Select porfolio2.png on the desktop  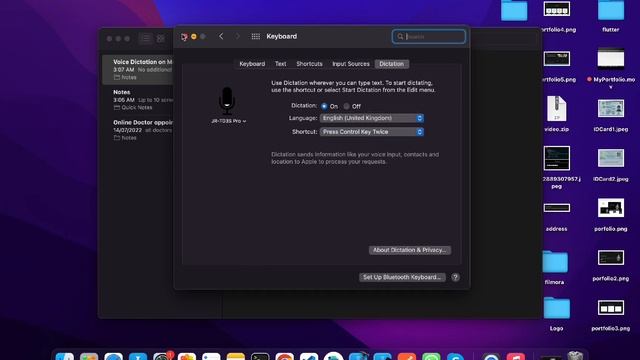[611, 258]
